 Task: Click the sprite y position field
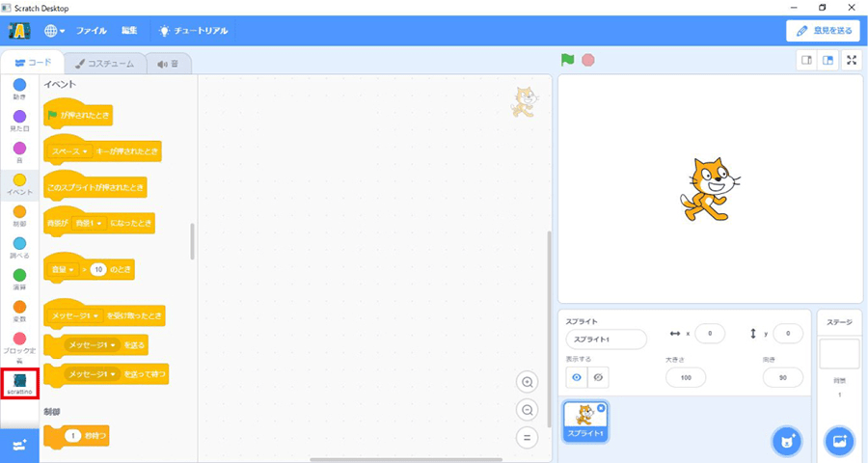(x=788, y=334)
